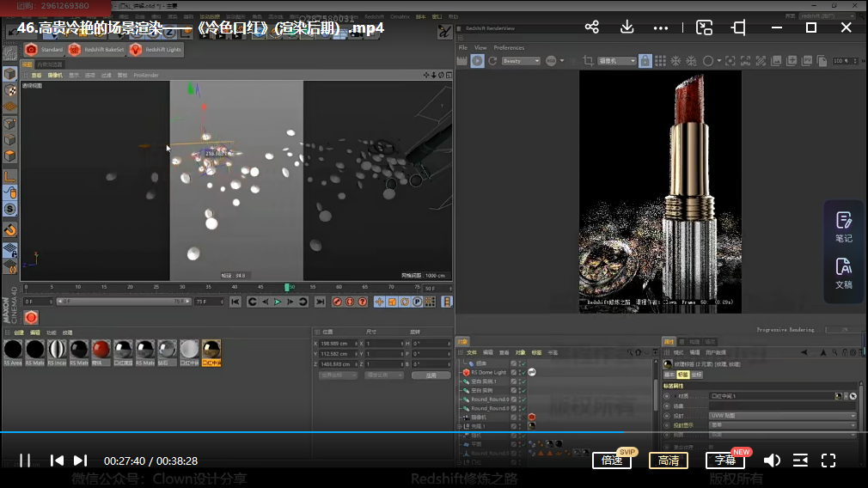Click the RenderView add snapshot icon
868x488 pixels.
792,61
